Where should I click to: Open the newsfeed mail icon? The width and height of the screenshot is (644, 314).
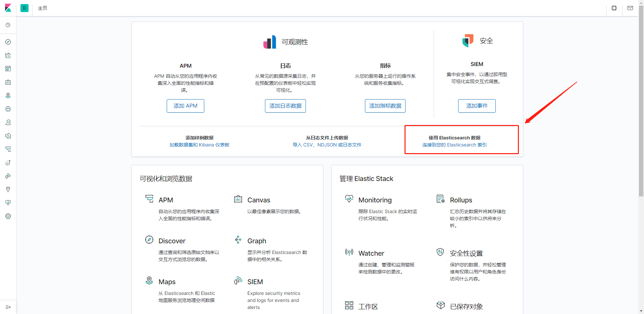(630, 8)
